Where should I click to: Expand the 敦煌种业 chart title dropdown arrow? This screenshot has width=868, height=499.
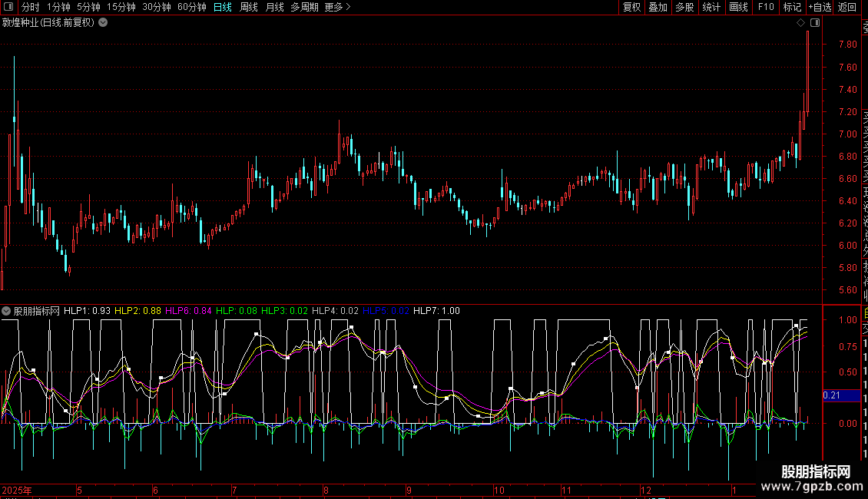coord(103,22)
